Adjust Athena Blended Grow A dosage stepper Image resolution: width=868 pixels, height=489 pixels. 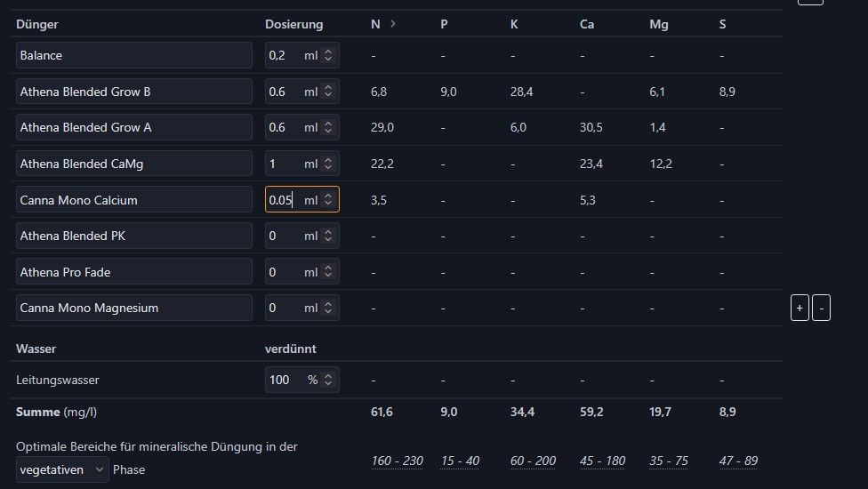pyautogui.click(x=328, y=127)
